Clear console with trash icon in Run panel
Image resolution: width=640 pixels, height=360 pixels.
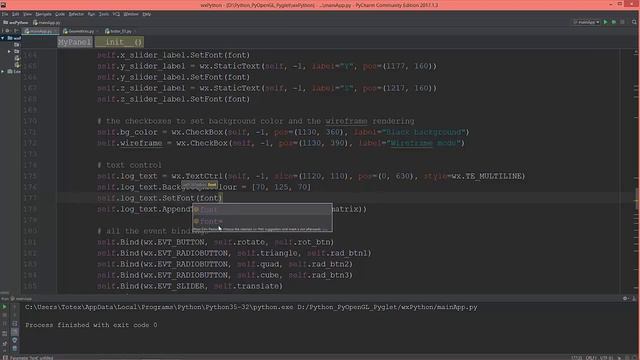[15, 349]
